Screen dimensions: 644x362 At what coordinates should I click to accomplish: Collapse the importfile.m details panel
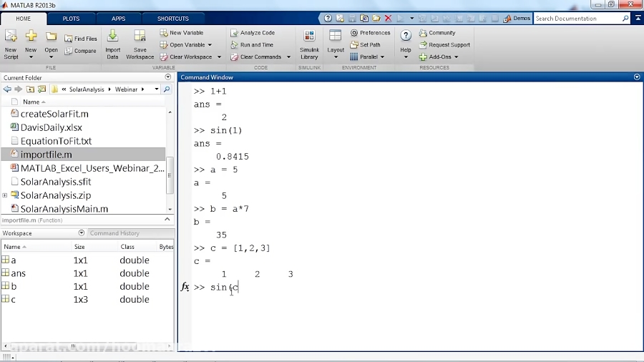click(167, 220)
